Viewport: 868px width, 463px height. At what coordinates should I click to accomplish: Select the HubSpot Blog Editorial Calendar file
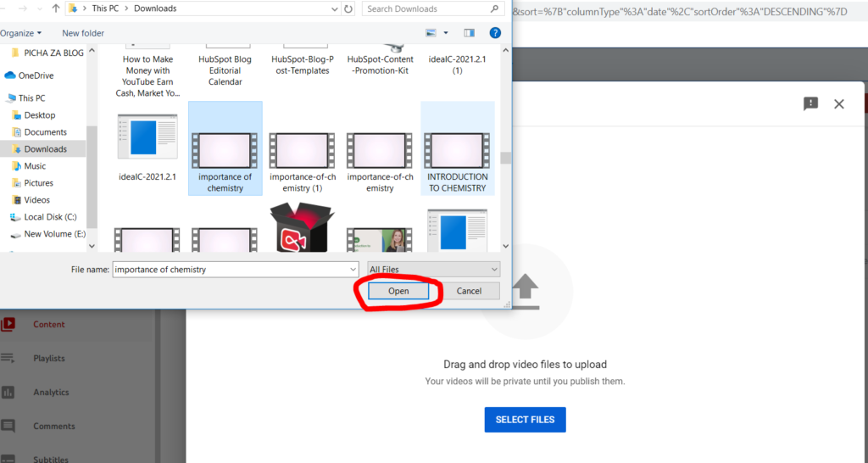click(x=225, y=66)
